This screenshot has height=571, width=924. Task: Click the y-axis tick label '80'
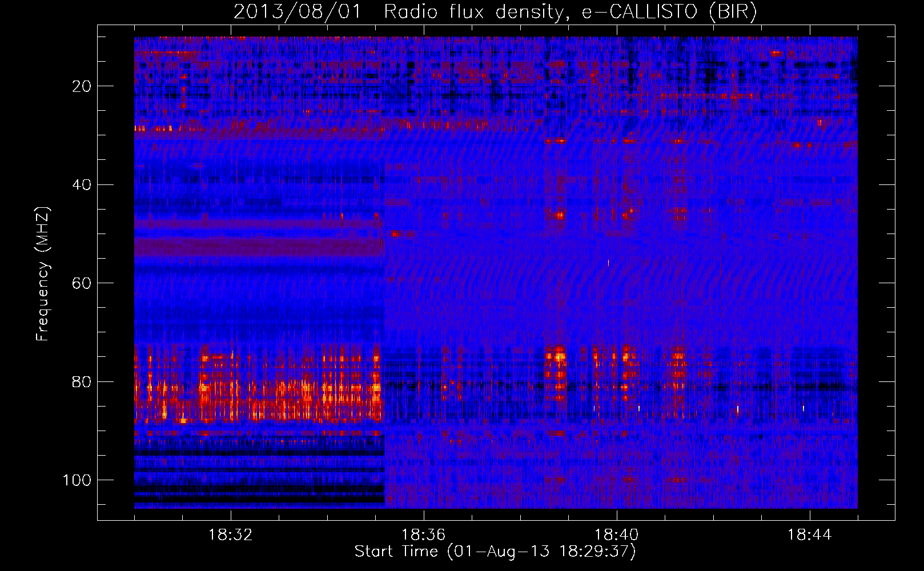point(82,381)
